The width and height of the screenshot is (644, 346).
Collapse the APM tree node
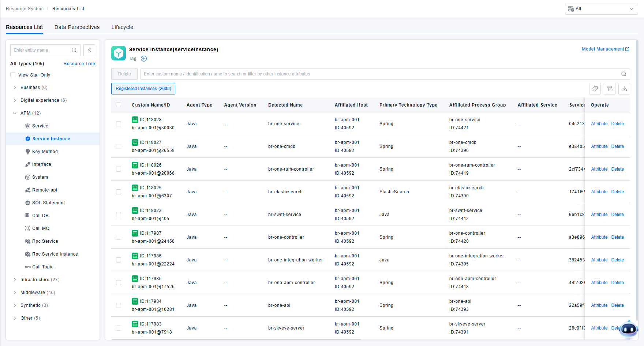click(15, 113)
